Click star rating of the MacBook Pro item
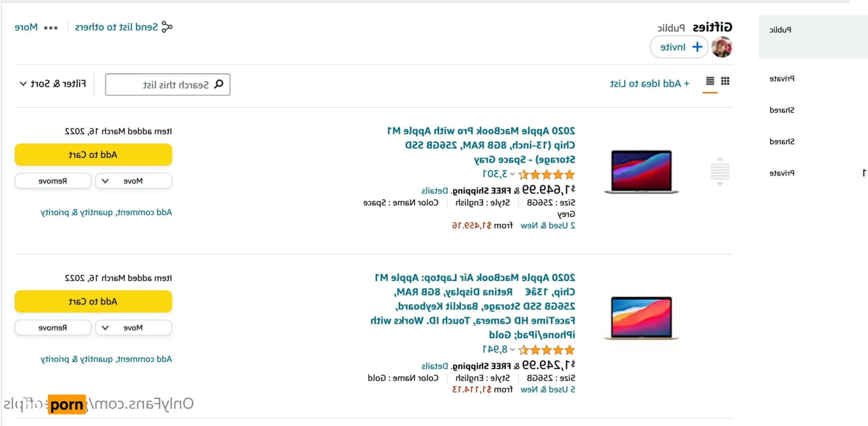 point(547,174)
